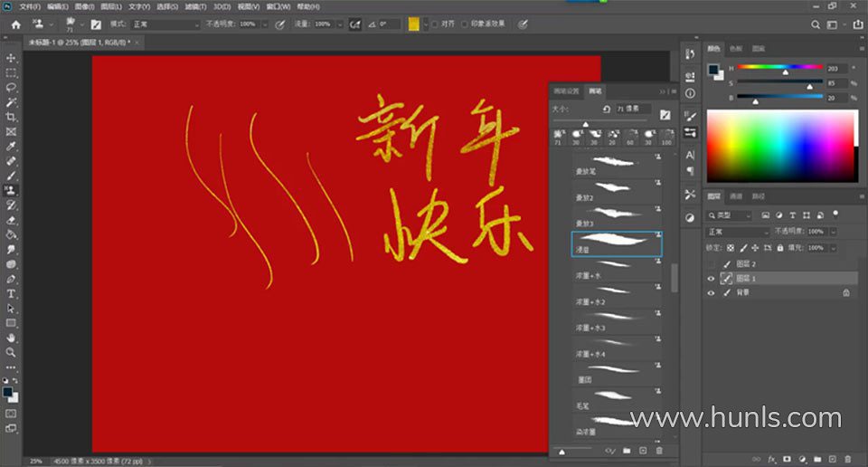The height and width of the screenshot is (467, 868).
Task: Select the 毛笔 brush preset
Action: 617,399
